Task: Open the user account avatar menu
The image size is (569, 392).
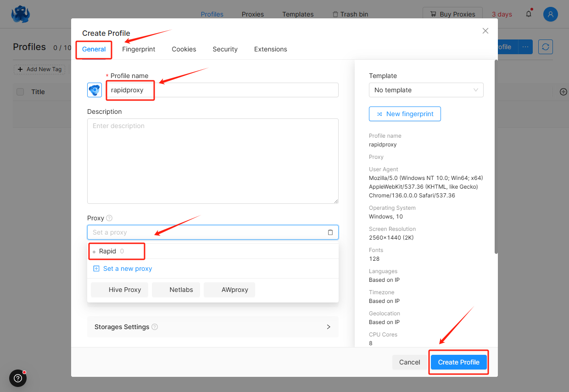Action: coord(550,14)
